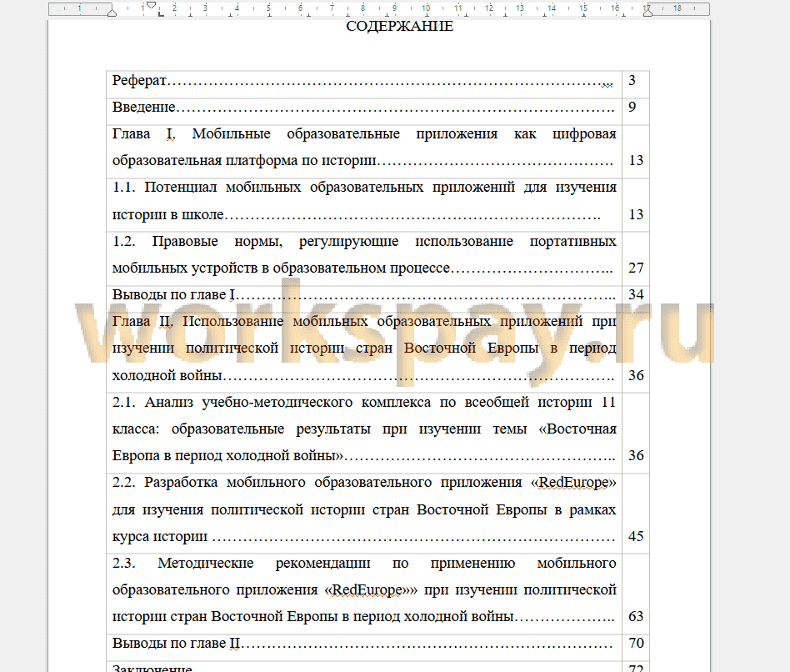790x672 pixels.
Task: Click page number 36 in the Глава II row
Action: pyautogui.click(x=636, y=375)
